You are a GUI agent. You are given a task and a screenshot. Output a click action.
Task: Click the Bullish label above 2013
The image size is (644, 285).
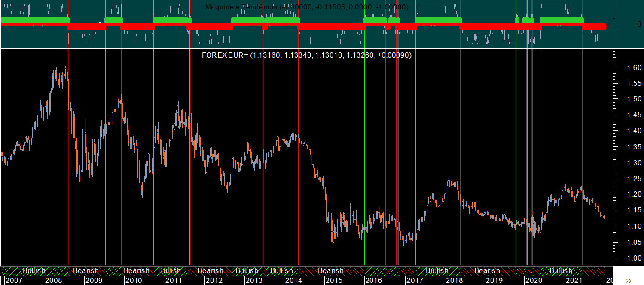coord(247,271)
